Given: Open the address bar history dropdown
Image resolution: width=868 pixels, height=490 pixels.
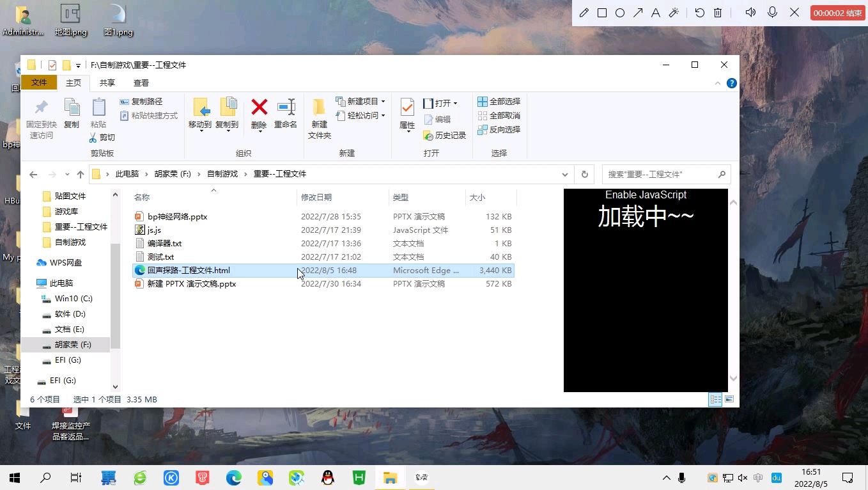Looking at the screenshot, I should pyautogui.click(x=564, y=173).
